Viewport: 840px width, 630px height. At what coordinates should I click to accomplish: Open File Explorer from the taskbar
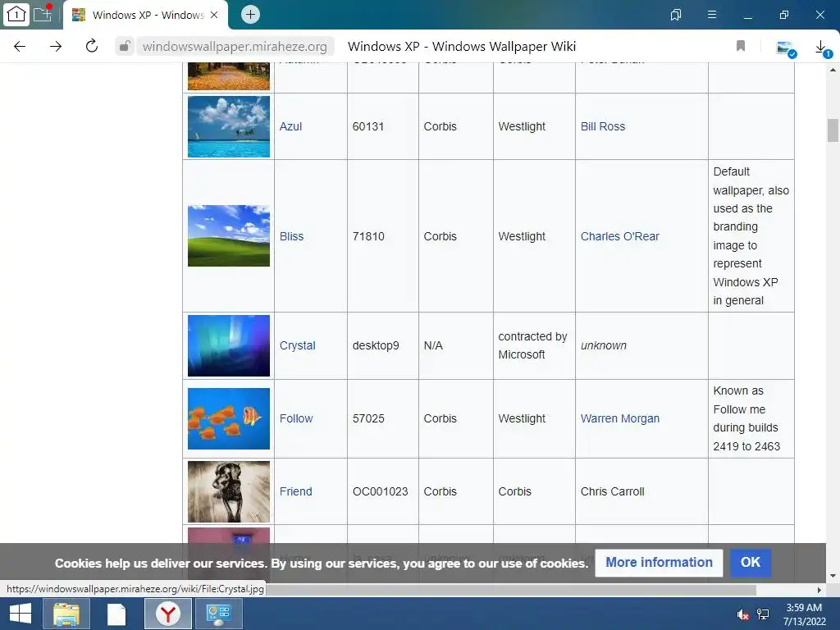click(x=66, y=614)
